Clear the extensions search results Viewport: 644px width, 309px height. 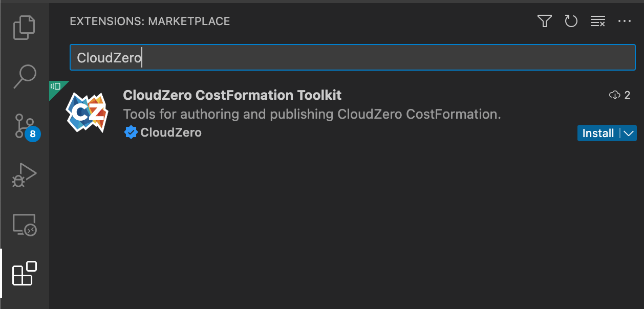597,21
